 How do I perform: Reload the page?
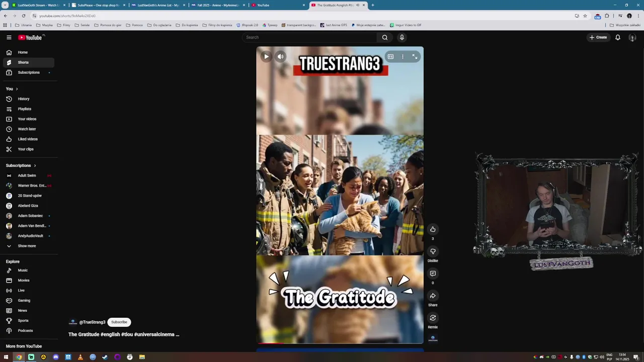(x=23, y=16)
